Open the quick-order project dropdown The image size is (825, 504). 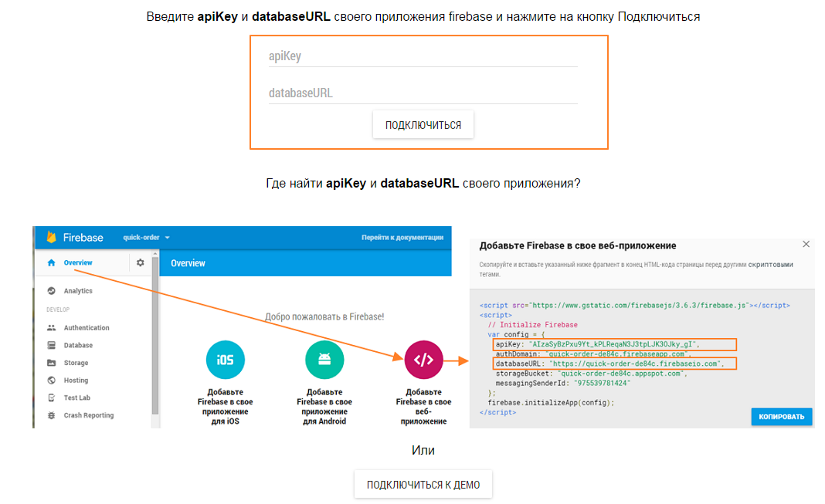tap(146, 238)
